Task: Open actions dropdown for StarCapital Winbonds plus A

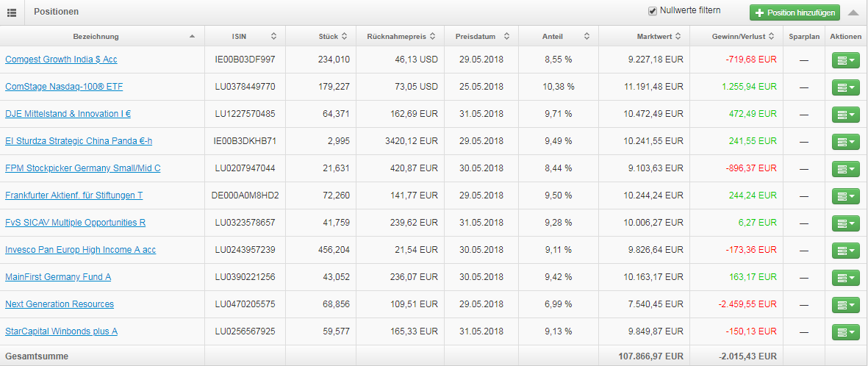Action: pos(845,332)
